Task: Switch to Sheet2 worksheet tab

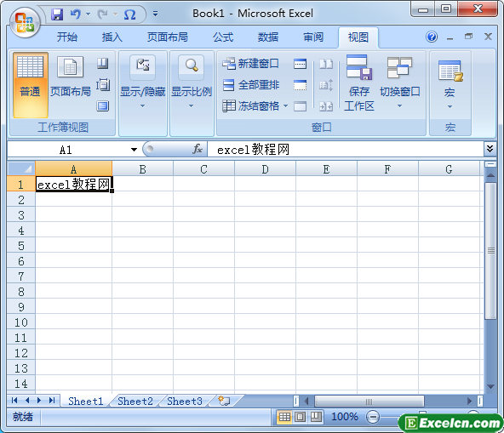Action: pos(135,401)
